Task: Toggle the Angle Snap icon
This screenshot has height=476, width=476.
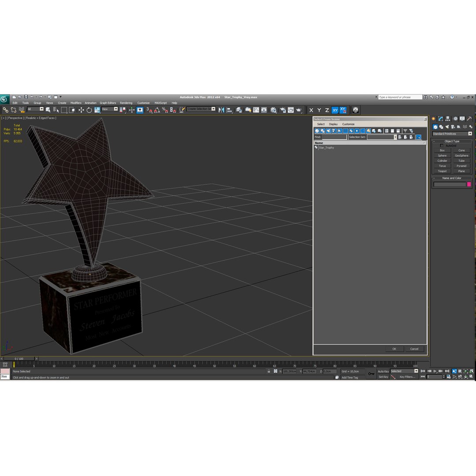Action: tap(157, 110)
